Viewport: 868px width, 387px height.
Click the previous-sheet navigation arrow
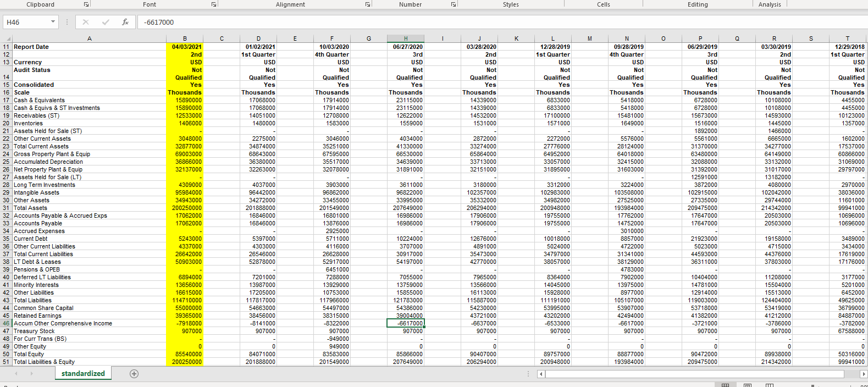point(16,373)
